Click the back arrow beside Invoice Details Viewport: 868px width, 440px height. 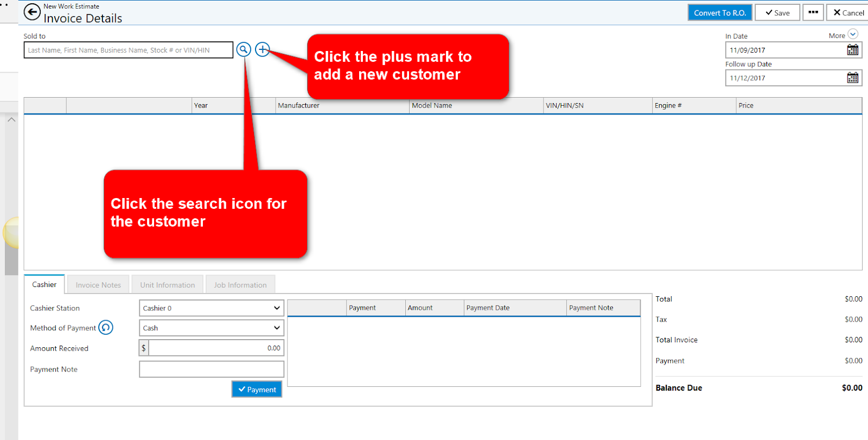32,12
